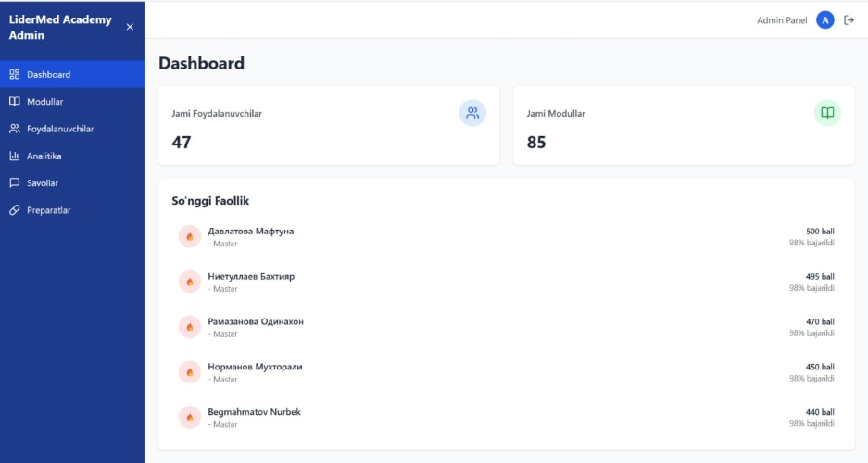868x463 pixels.
Task: Click the blue users icon on Jami Foydalanuvchilar card
Action: click(472, 113)
